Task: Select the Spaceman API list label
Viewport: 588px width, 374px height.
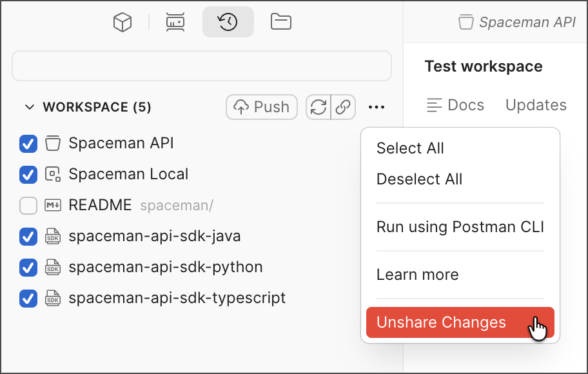Action: (x=121, y=143)
